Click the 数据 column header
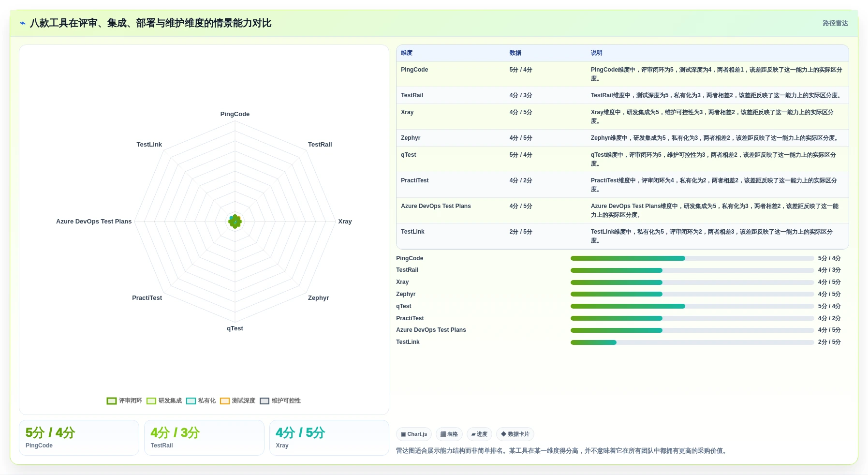 click(515, 53)
